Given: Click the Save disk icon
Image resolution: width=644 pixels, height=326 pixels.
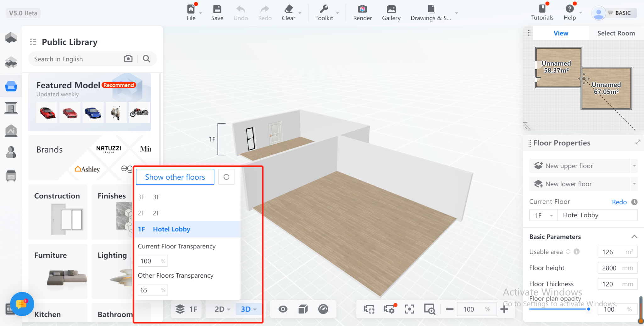Looking at the screenshot, I should (x=217, y=9).
